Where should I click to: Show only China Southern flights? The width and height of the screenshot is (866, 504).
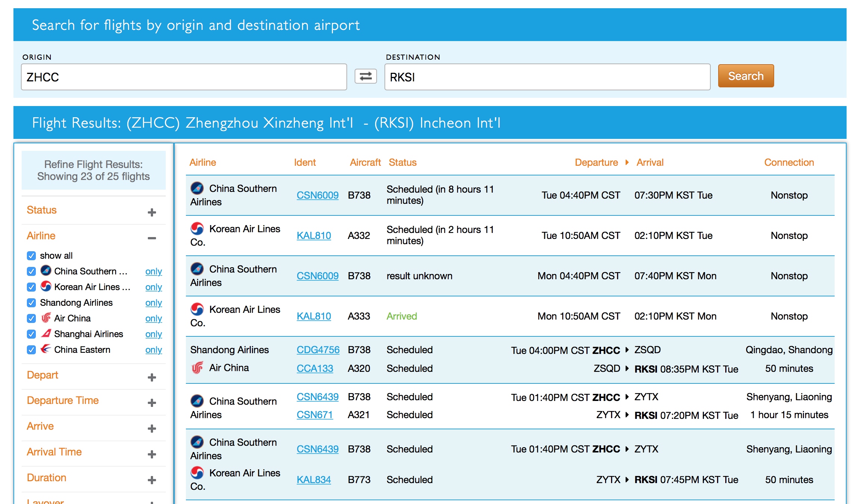pos(153,271)
